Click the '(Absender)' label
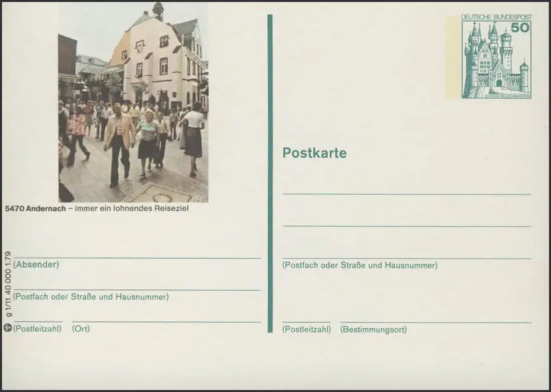The width and height of the screenshot is (551, 392). click(36, 264)
